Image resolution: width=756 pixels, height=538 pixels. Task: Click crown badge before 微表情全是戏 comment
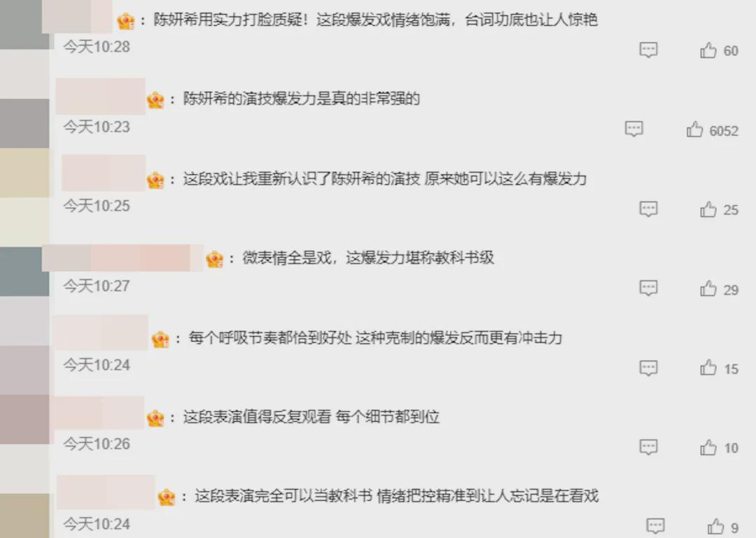point(215,259)
